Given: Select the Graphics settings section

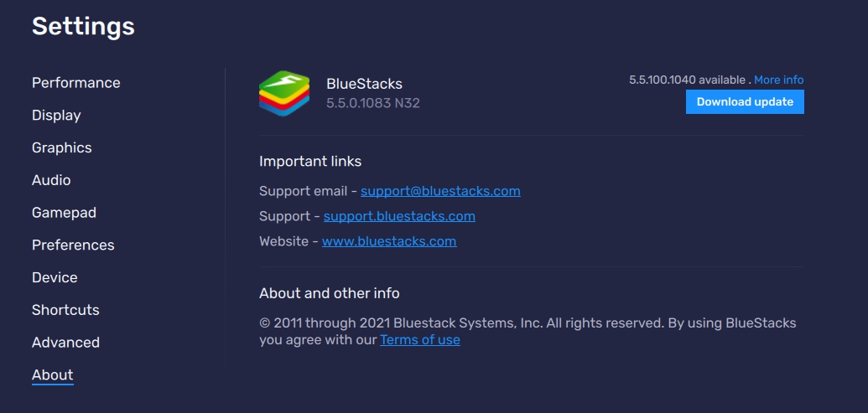Looking at the screenshot, I should pos(62,147).
